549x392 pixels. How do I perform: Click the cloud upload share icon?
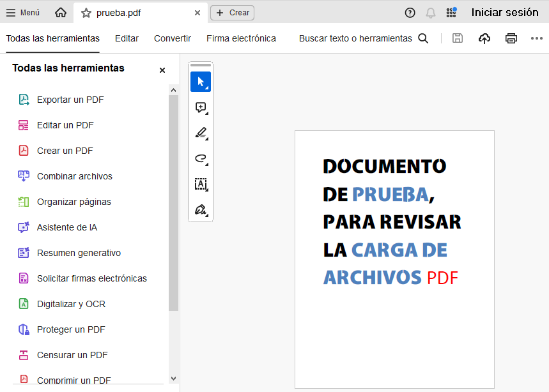(484, 38)
